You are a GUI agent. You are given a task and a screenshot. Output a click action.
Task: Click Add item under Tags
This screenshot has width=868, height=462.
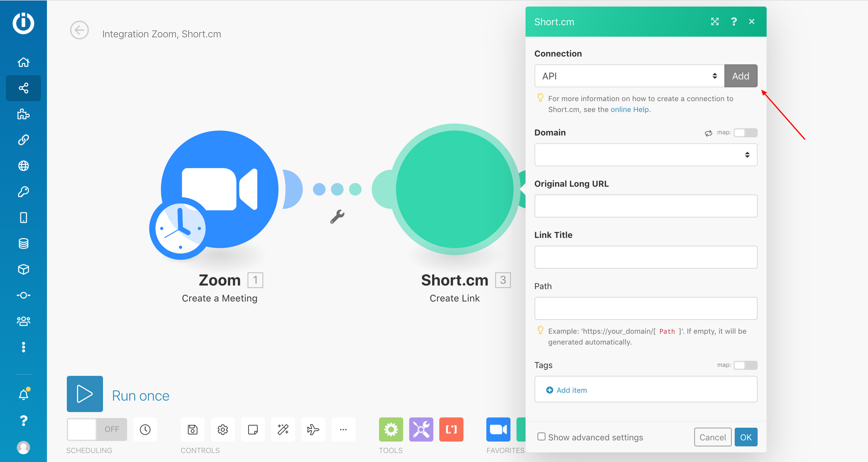[566, 390]
